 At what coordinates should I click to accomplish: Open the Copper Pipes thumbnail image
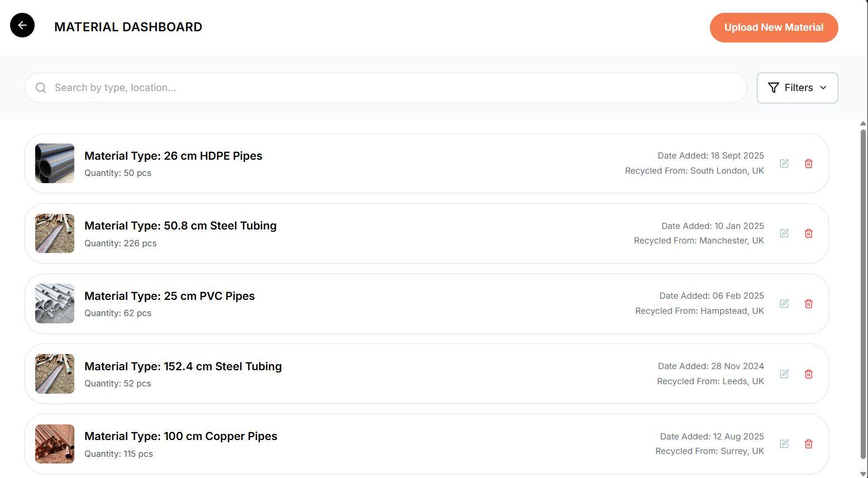[55, 444]
